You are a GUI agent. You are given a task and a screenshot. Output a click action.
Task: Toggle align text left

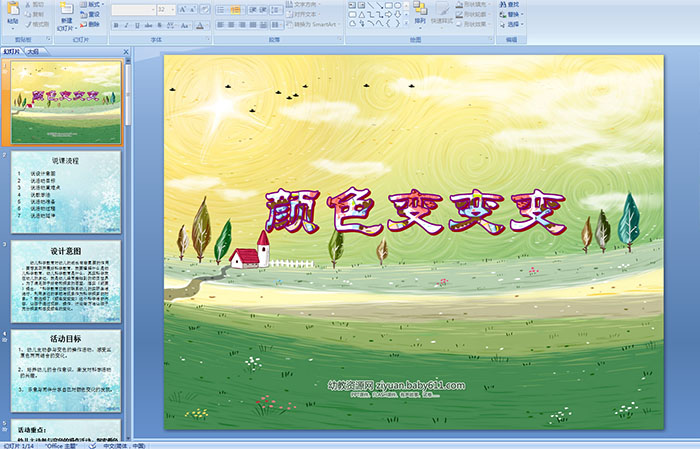click(x=221, y=25)
